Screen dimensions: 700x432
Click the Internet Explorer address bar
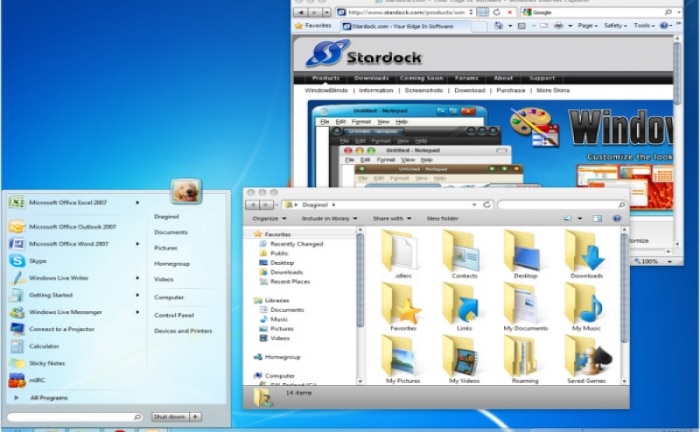(404, 12)
